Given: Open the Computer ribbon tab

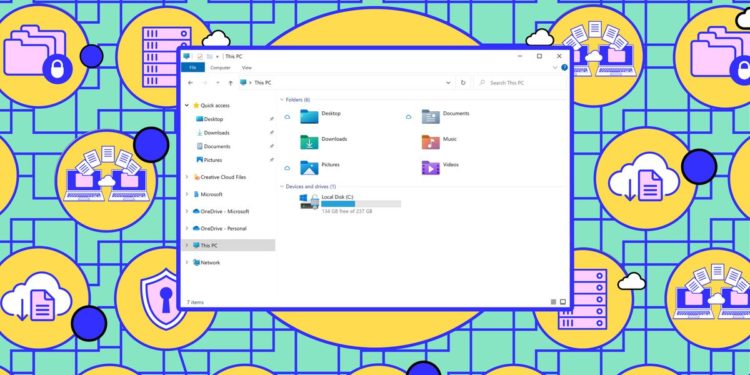Looking at the screenshot, I should point(220,68).
